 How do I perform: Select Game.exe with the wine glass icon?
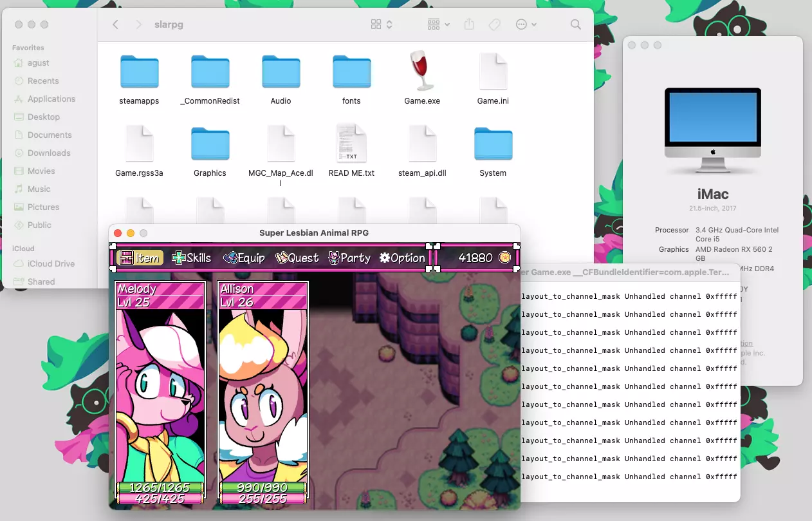[x=422, y=72]
